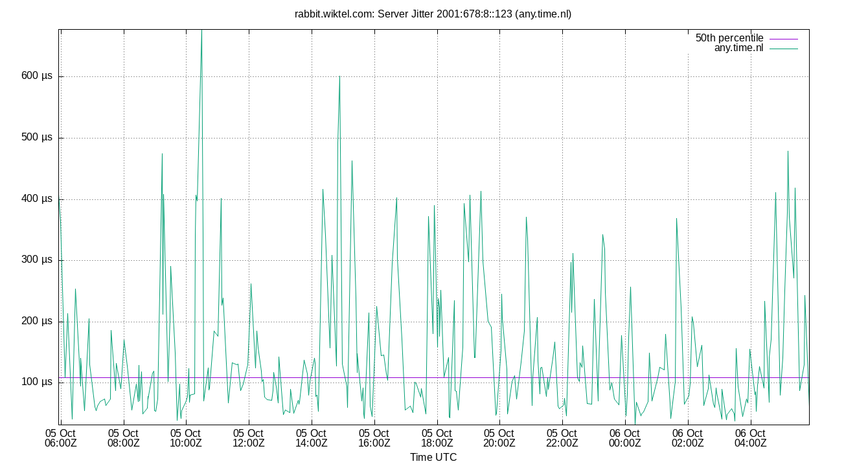Click the '500 µs' y-axis label
The height and width of the screenshot is (466, 868).
click(37, 138)
